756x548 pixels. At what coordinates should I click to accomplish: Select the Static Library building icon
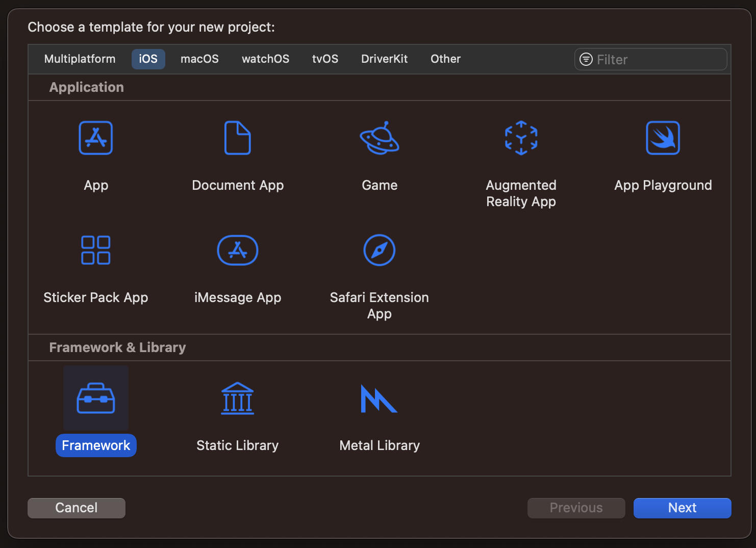[x=238, y=398]
